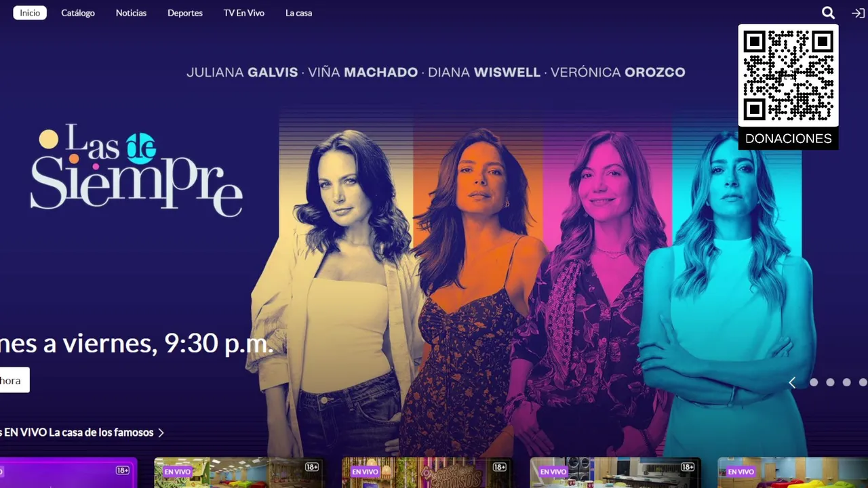The width and height of the screenshot is (868, 488).
Task: Open the search magnifier icon
Action: 828,13
